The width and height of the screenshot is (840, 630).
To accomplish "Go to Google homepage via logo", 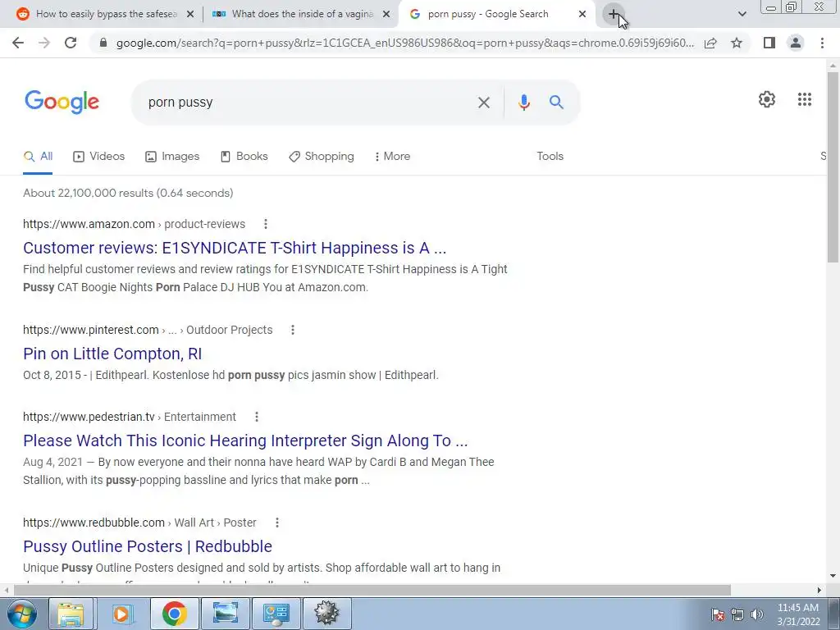I will point(62,102).
